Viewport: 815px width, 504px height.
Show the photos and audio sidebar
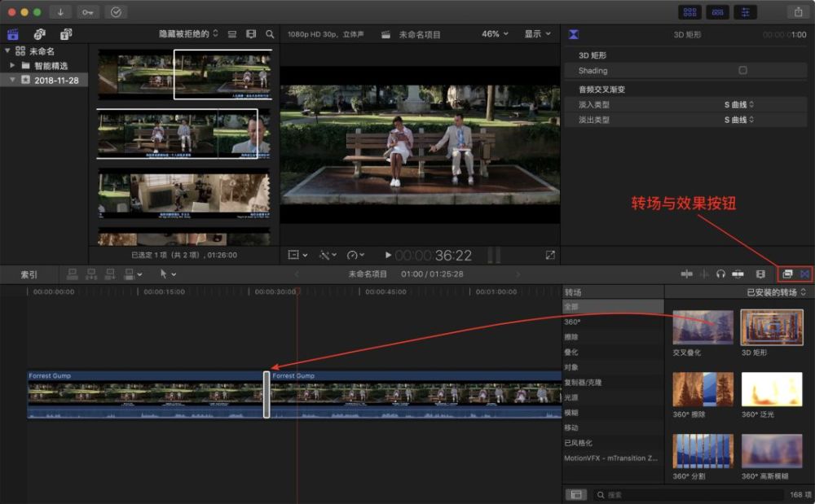pyautogui.click(x=39, y=35)
